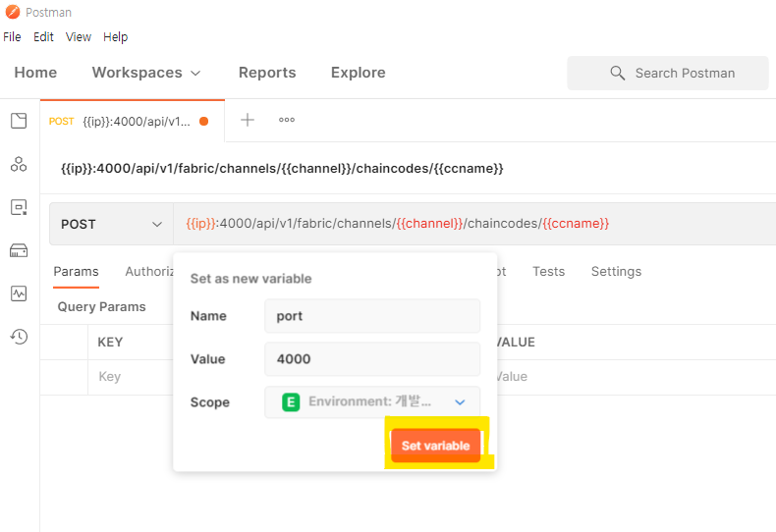776x532 pixels.
Task: Open the Collections sidebar icon
Action: (x=19, y=121)
